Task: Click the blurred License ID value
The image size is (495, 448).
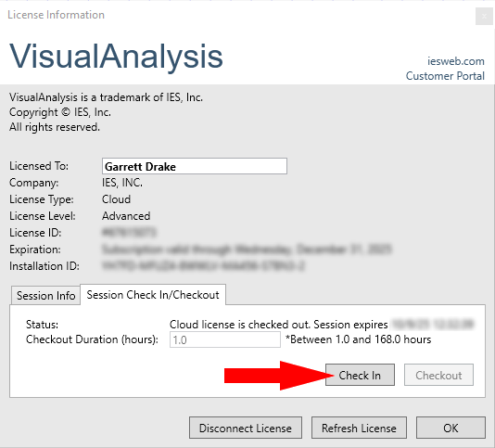Action: 129,233
